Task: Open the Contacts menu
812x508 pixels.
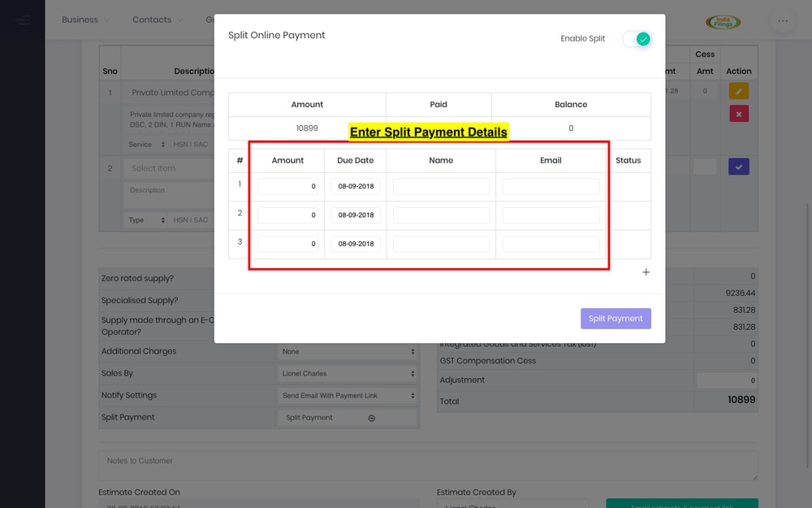Action: (x=152, y=20)
